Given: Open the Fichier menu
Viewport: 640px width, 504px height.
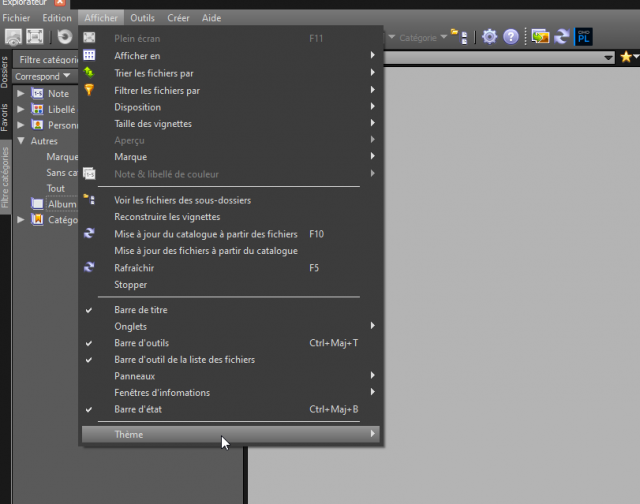Looking at the screenshot, I should (x=16, y=18).
